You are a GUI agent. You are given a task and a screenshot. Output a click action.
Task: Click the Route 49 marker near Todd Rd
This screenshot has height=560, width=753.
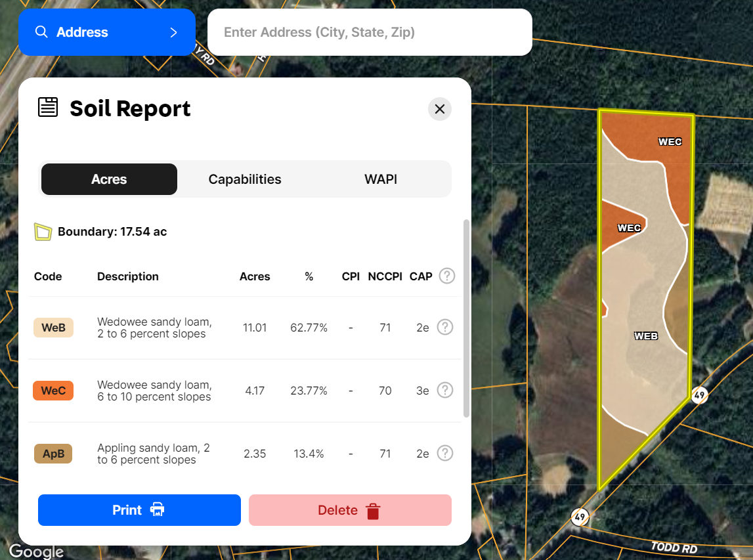coord(579,516)
